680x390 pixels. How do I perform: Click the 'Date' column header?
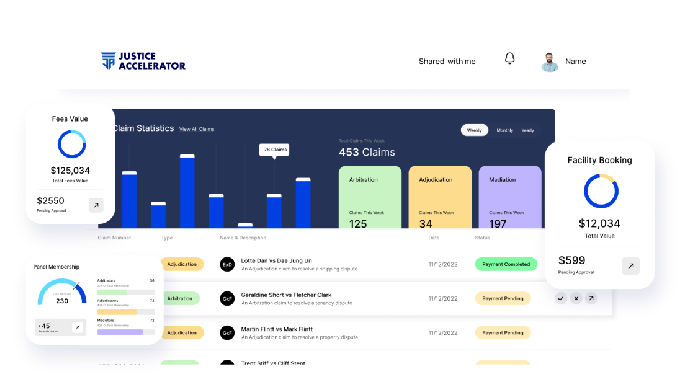(434, 238)
